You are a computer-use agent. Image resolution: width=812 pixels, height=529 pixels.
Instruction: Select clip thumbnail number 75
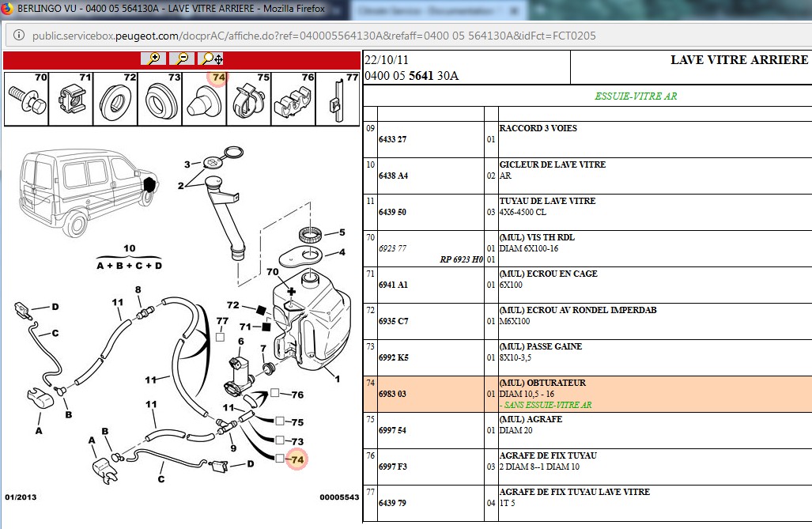click(248, 99)
